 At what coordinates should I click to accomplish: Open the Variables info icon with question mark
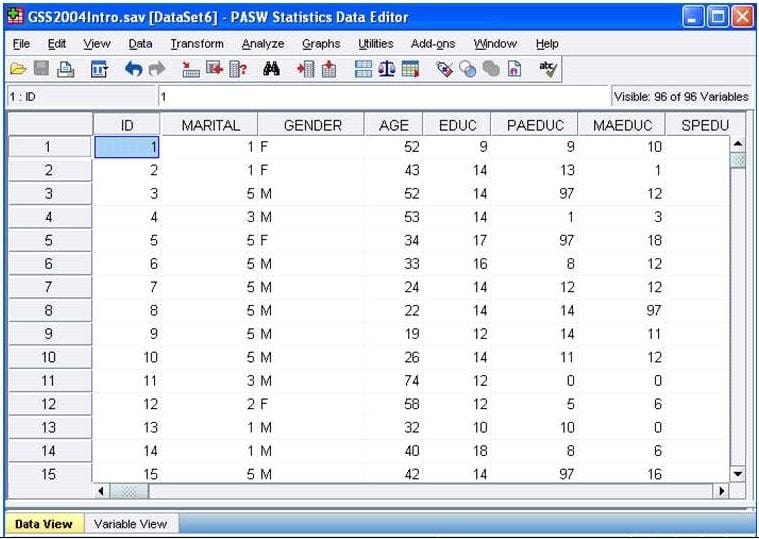[x=238, y=69]
